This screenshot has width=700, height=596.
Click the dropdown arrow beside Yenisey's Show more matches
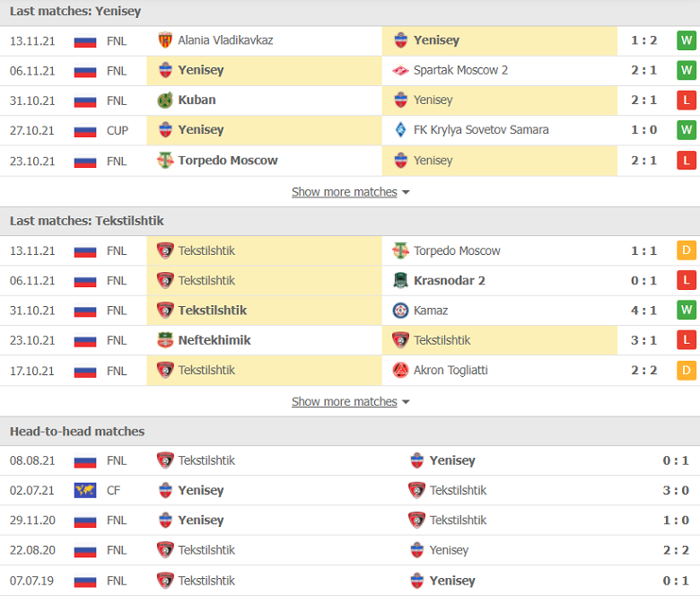point(406,192)
